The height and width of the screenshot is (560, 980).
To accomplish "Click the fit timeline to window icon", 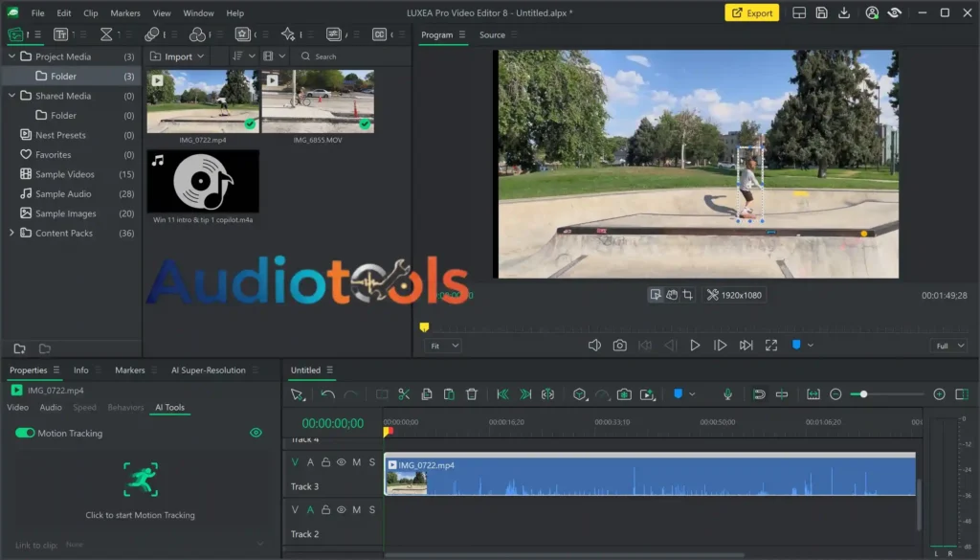I will point(813,394).
